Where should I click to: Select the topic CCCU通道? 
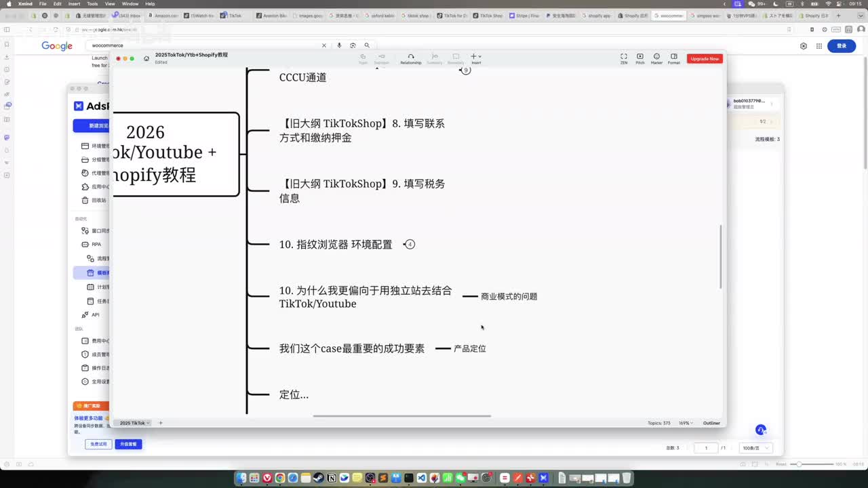[x=302, y=77]
